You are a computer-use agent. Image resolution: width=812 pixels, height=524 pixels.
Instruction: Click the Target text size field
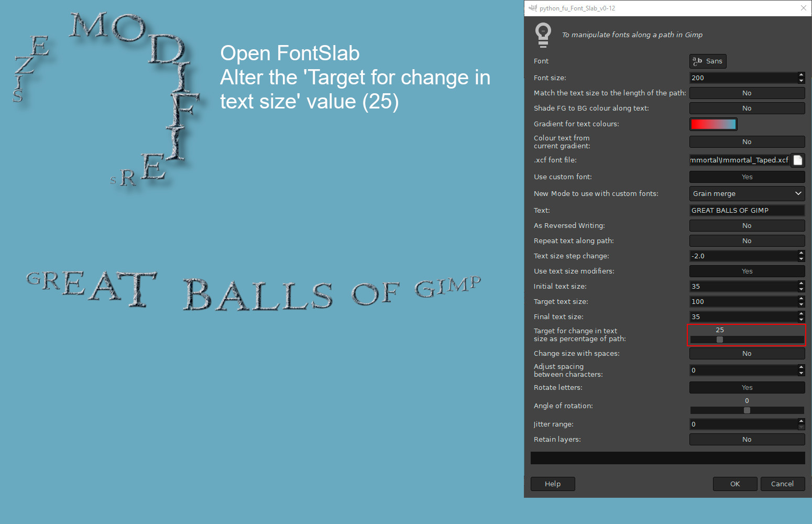(x=743, y=302)
